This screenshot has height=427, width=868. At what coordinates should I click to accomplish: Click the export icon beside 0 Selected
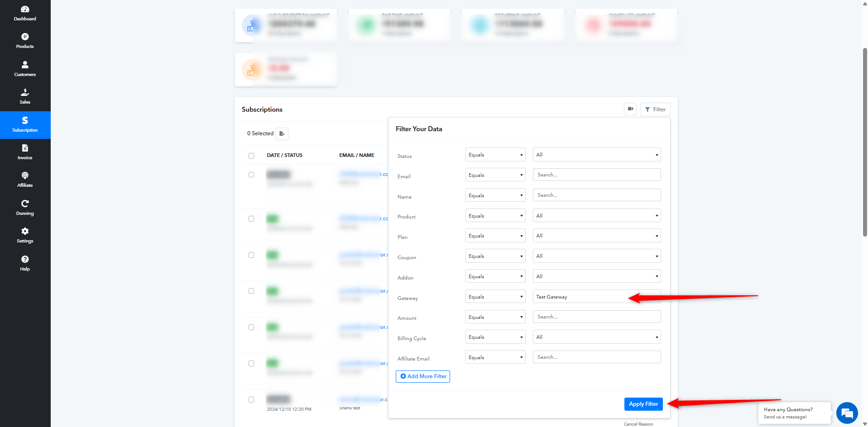[x=282, y=133]
